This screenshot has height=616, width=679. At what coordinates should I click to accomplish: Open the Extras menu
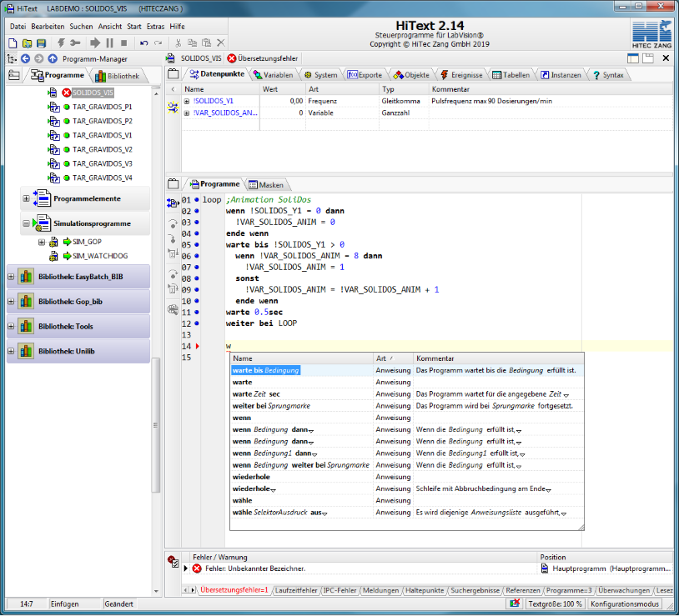[155, 27]
